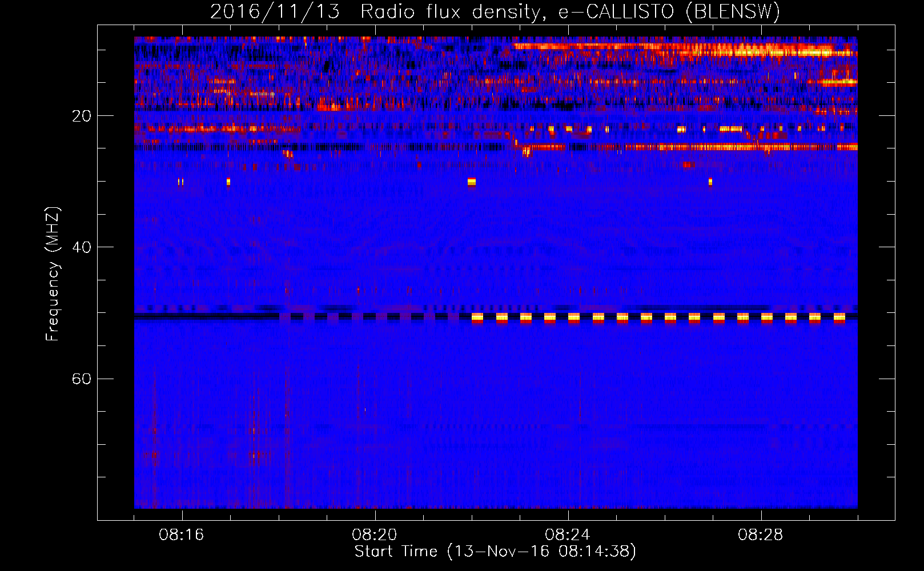Click the 60 MHz frequency tick label
This screenshot has height=571, width=924.
click(82, 379)
